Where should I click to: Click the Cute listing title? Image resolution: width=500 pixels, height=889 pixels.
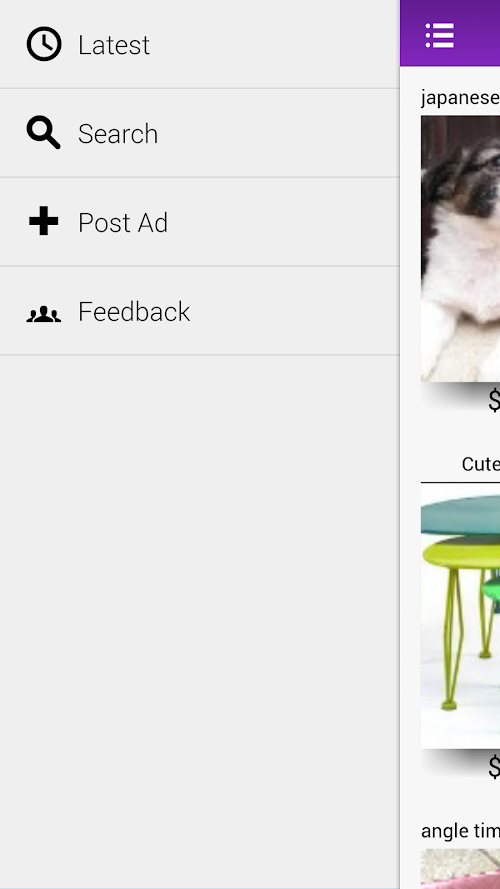pyautogui.click(x=481, y=464)
